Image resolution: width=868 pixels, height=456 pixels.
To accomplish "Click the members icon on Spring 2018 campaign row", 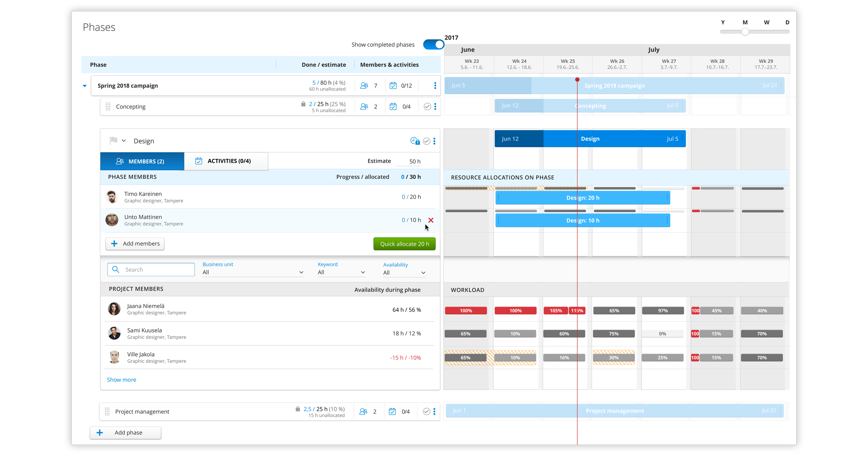I will pos(364,85).
